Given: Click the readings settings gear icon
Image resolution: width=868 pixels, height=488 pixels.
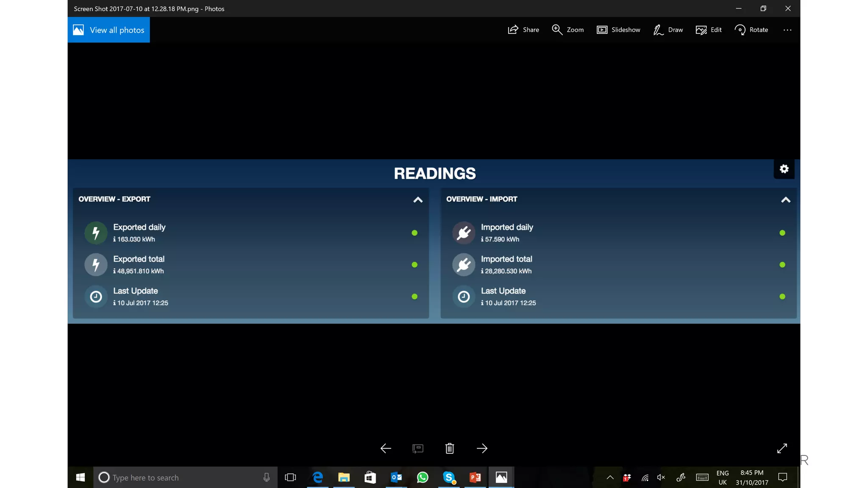Looking at the screenshot, I should [x=784, y=169].
